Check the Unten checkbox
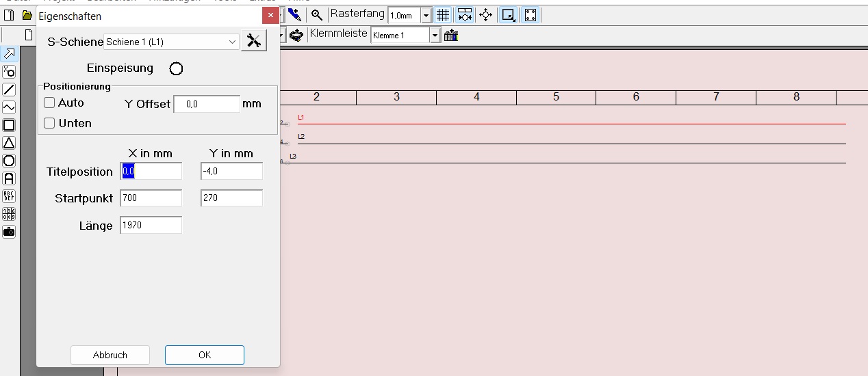The image size is (868, 376). pos(49,123)
